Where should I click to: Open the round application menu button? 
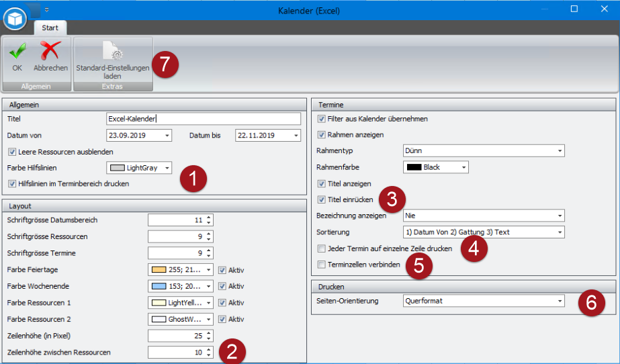[14, 18]
